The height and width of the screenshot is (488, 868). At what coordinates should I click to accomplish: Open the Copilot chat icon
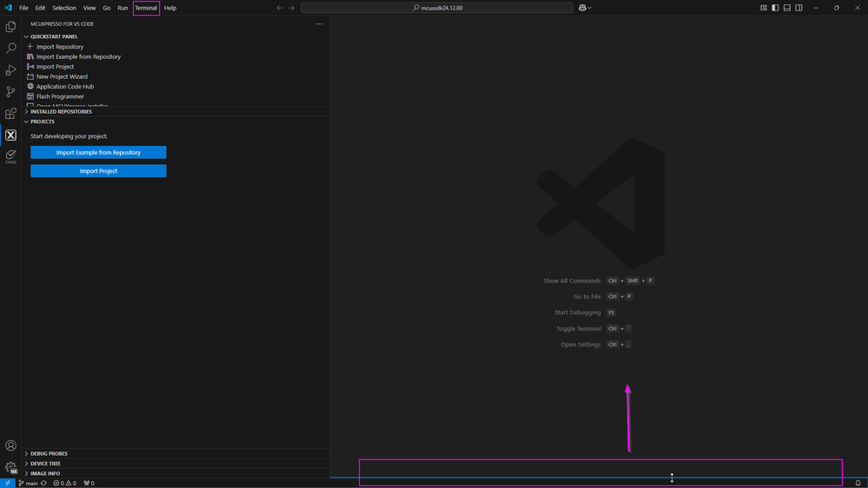(x=582, y=8)
